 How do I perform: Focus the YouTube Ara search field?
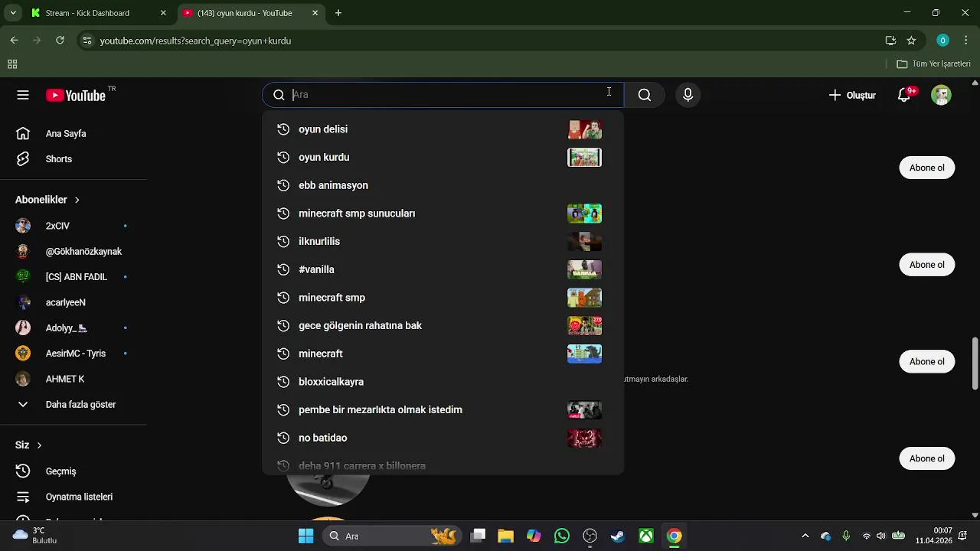[x=444, y=95]
